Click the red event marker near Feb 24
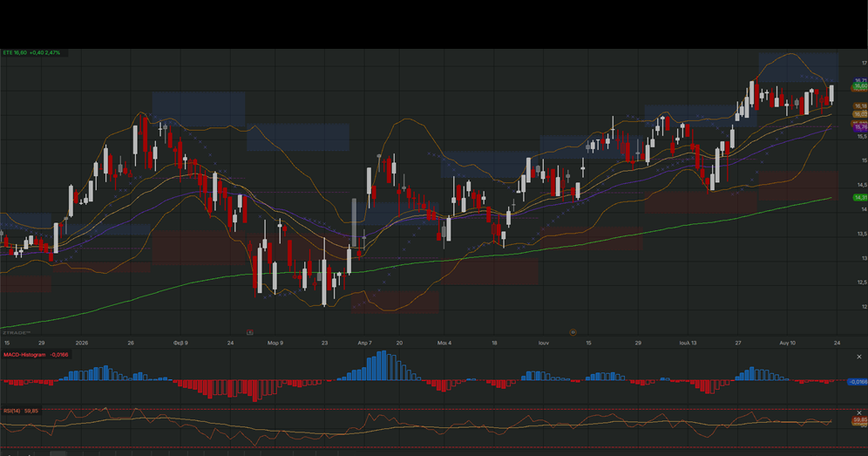The height and width of the screenshot is (456, 868). click(249, 332)
